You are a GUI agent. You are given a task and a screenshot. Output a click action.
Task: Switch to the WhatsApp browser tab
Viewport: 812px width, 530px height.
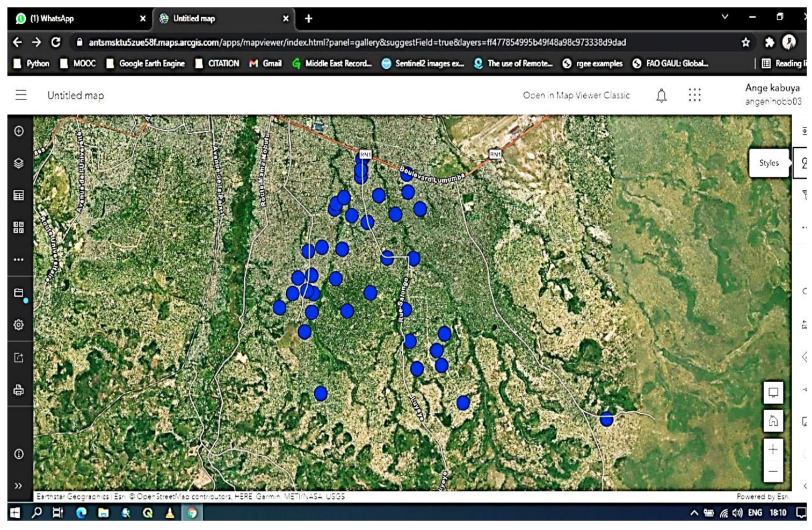[52, 19]
